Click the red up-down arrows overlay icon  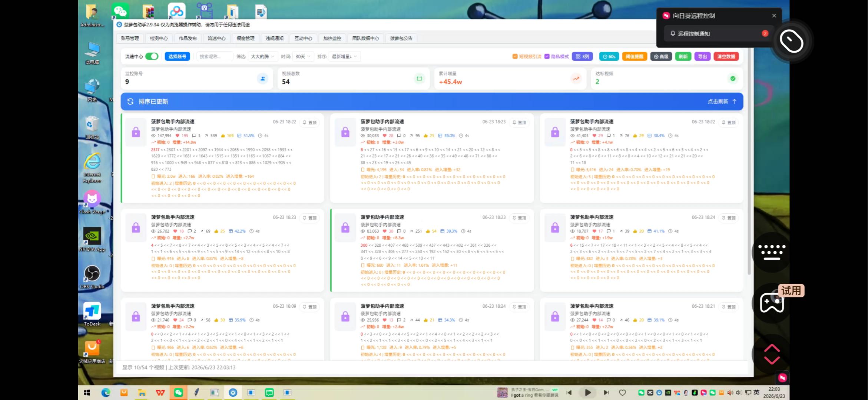click(x=772, y=354)
